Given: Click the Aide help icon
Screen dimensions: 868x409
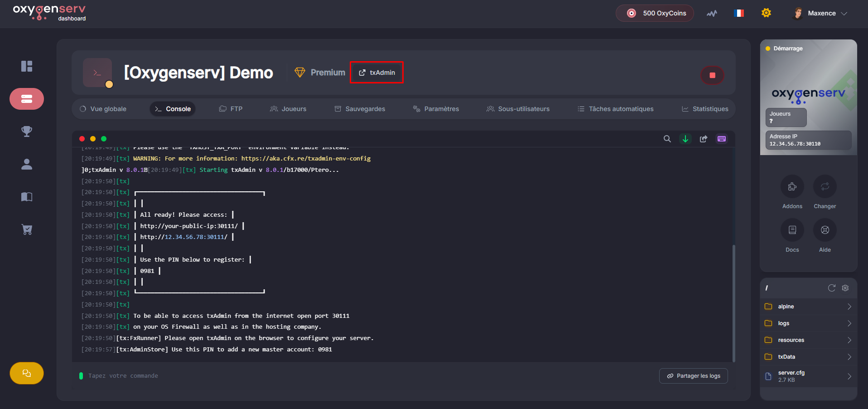Looking at the screenshot, I should (825, 230).
